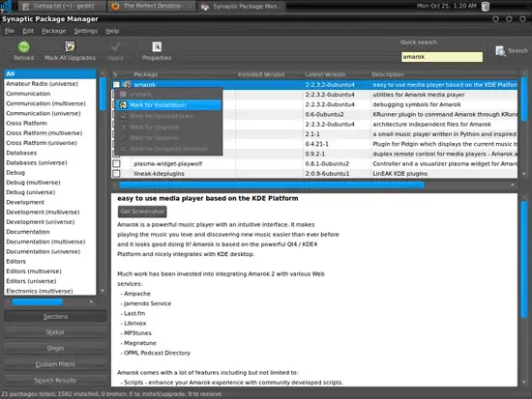
Task: Click the Reload toolbar icon
Action: point(24,46)
